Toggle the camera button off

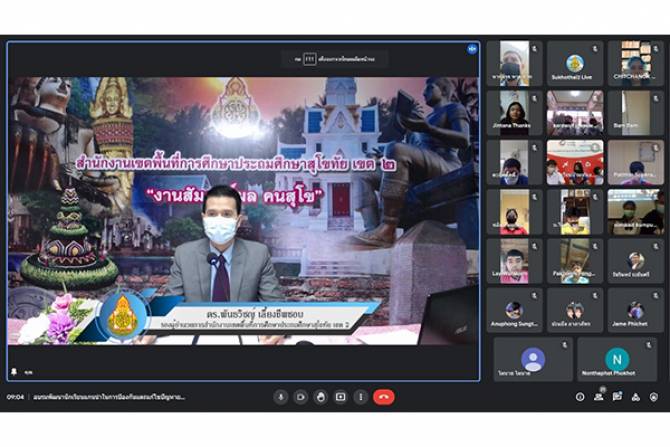[301, 397]
